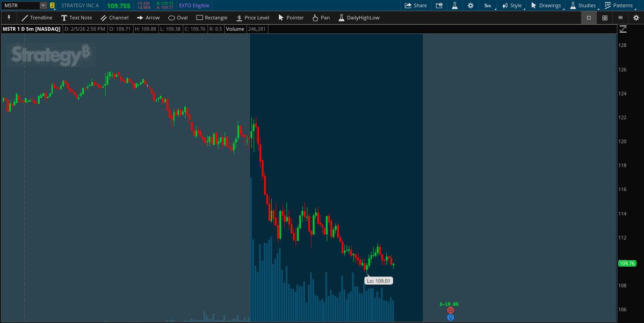Pin the drawing toolbar with the pin icon

click(8, 17)
